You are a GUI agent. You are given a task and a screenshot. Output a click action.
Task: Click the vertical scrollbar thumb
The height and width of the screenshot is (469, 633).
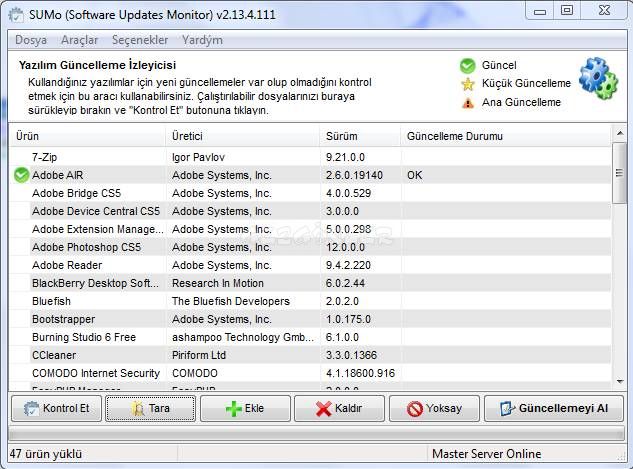click(x=619, y=173)
